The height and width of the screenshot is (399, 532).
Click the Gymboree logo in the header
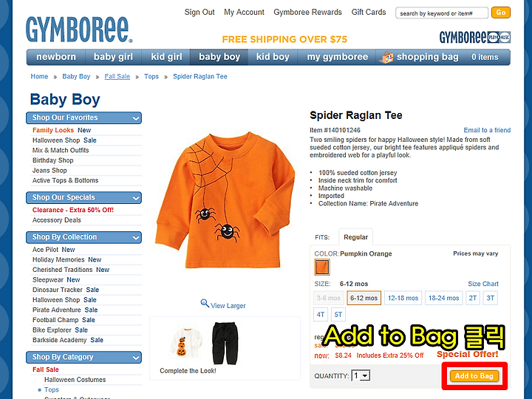(x=79, y=30)
